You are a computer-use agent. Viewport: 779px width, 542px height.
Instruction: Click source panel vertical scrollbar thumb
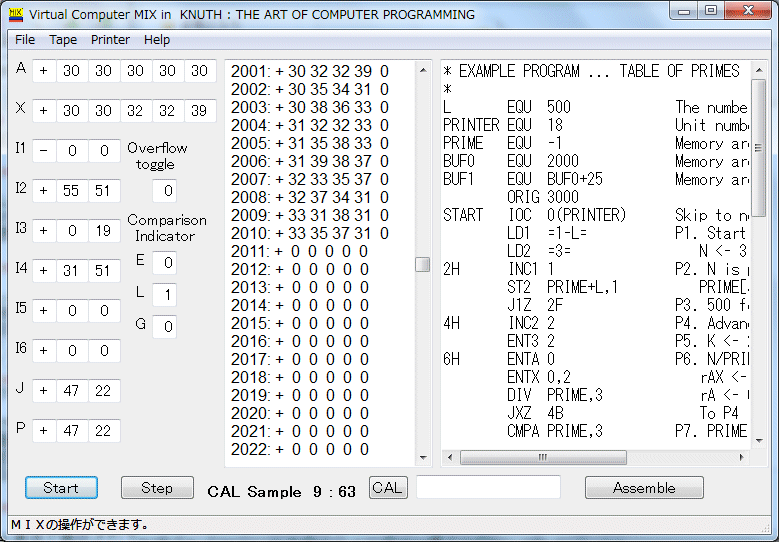pyautogui.click(x=759, y=148)
